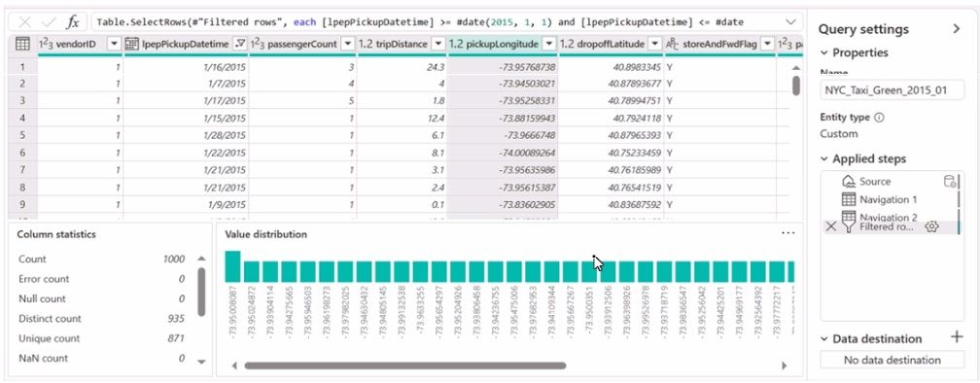Screen dimensions: 980x383
Task: Click the query Name input field
Action: pos(892,90)
